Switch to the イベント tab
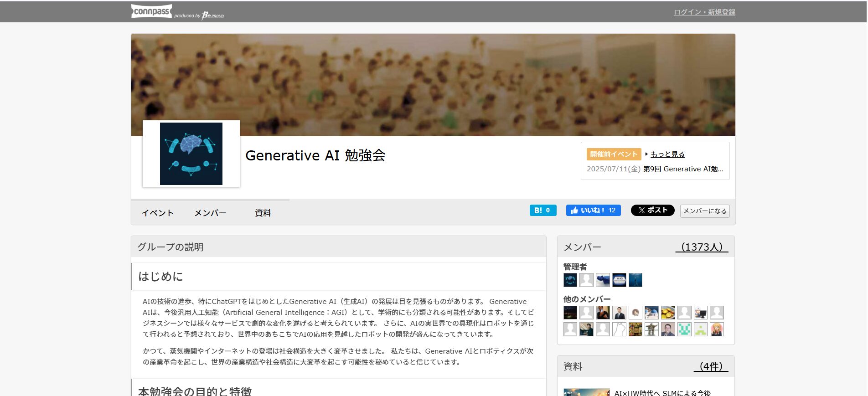This screenshot has height=396, width=868. 157,213
